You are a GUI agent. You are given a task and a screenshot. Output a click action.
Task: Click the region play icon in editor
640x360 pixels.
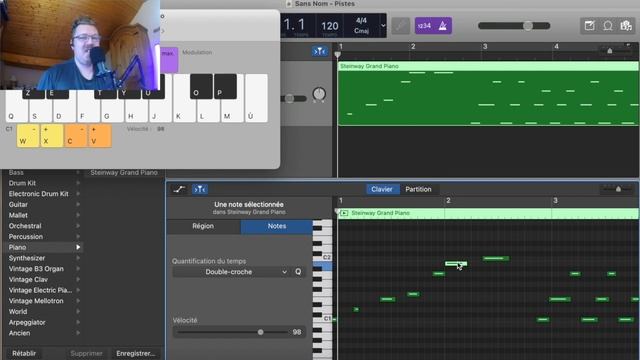pos(344,213)
